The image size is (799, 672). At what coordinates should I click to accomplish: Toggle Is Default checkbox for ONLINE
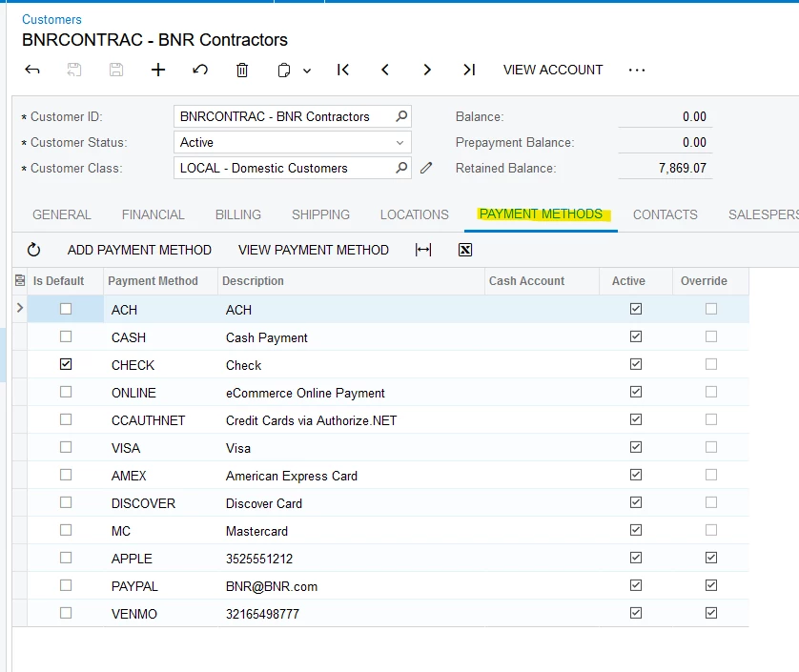coord(66,392)
